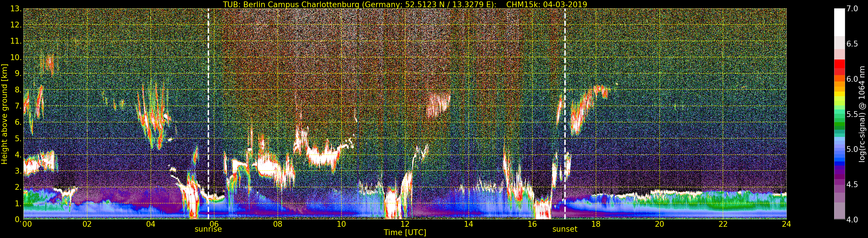Click the height axis tick "10."

(x=16, y=57)
